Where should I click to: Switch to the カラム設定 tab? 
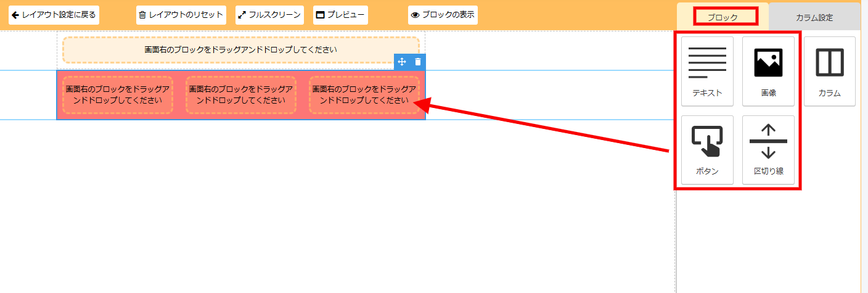[x=814, y=17]
